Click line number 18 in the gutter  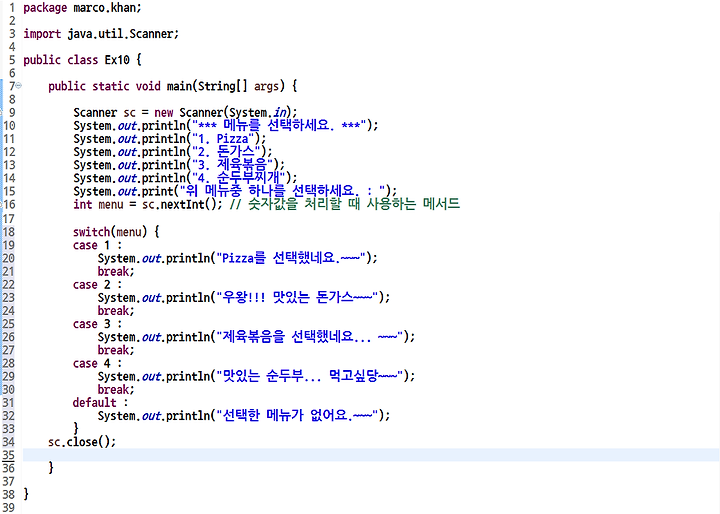click(x=9, y=232)
